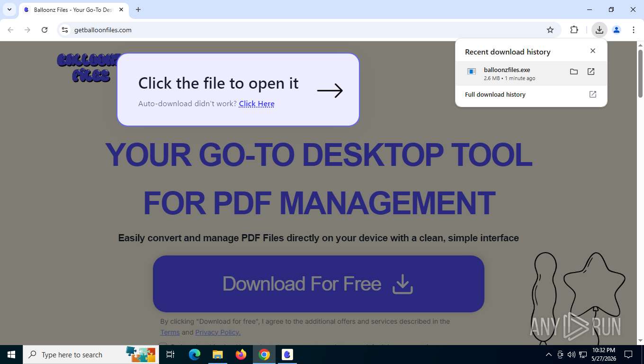Switch to Chrome in the taskbar
The width and height of the screenshot is (644, 364).
(x=264, y=355)
